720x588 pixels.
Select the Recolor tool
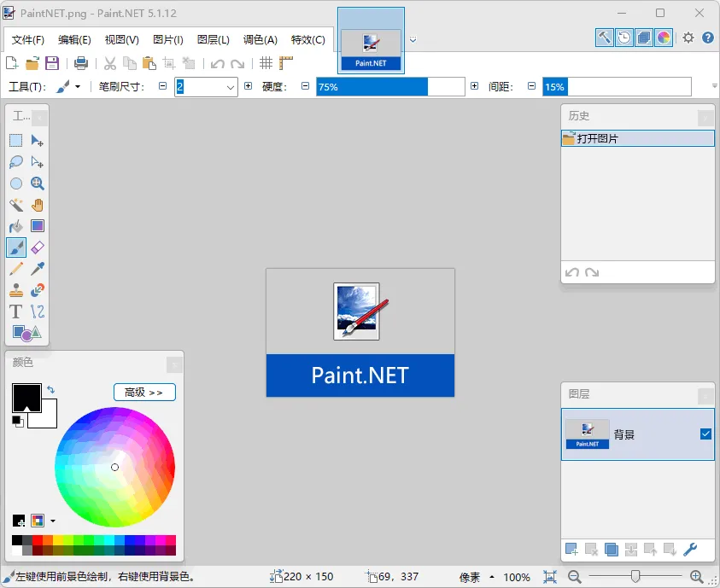coord(38,290)
